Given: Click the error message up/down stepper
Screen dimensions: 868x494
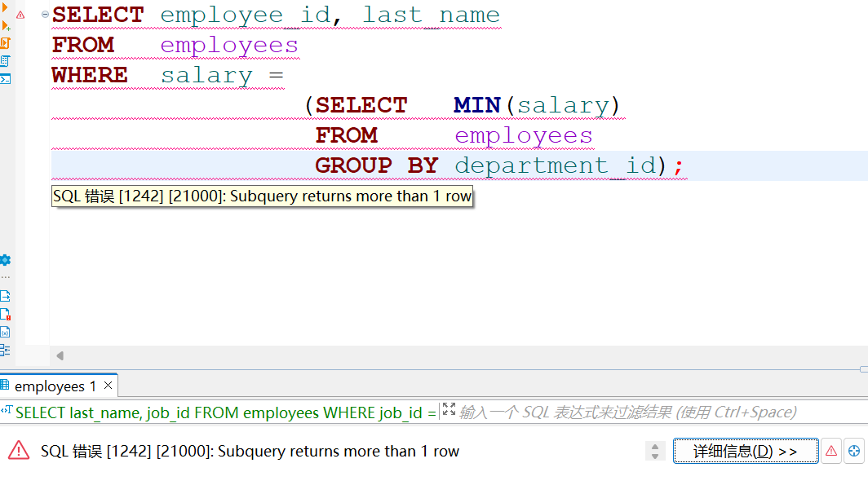Looking at the screenshot, I should pyautogui.click(x=654, y=451).
